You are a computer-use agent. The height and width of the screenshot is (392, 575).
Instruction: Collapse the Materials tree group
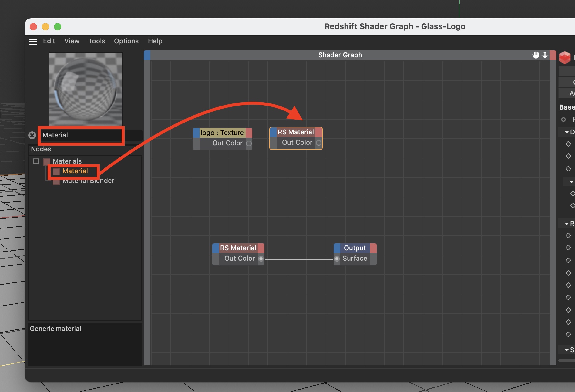tap(36, 161)
